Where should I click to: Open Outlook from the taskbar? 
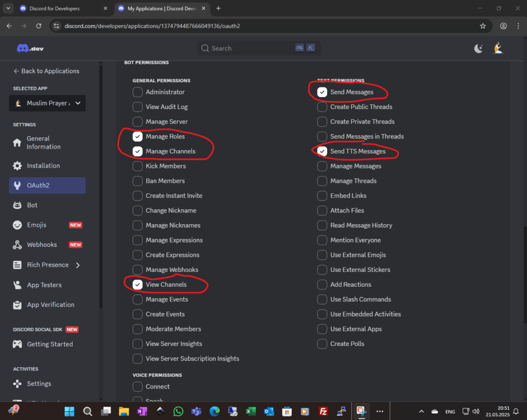[269, 411]
